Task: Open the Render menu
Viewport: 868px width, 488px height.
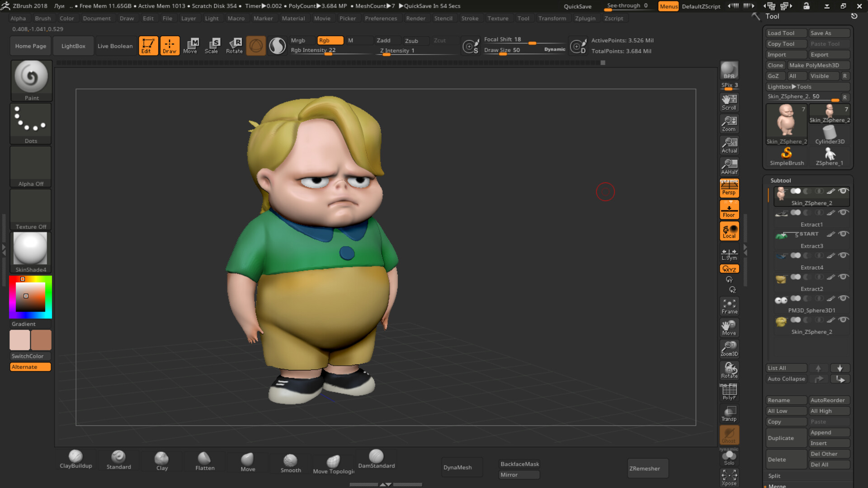Action: [415, 19]
